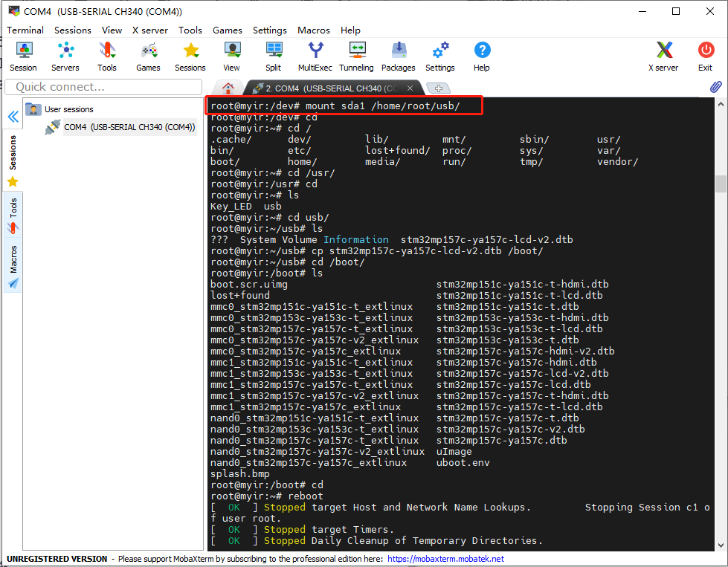Click the MobaXterm title bar app icon
This screenshot has height=567, width=728.
click(x=14, y=11)
